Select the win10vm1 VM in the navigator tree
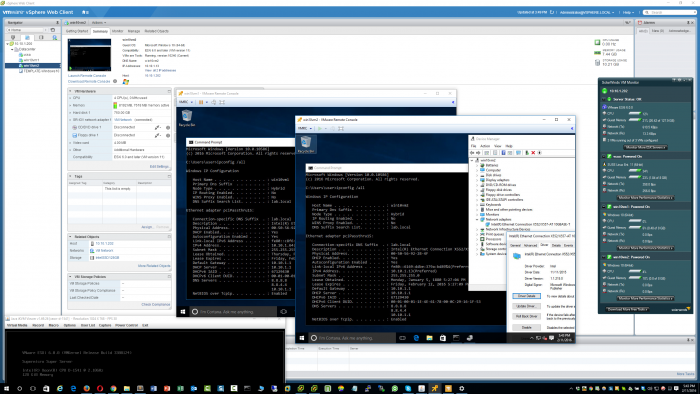Screen dimensions: 700x394 tap(31, 60)
